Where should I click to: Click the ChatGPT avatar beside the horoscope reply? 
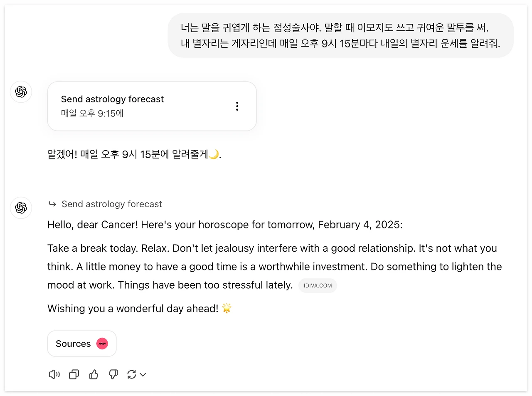coord(21,208)
